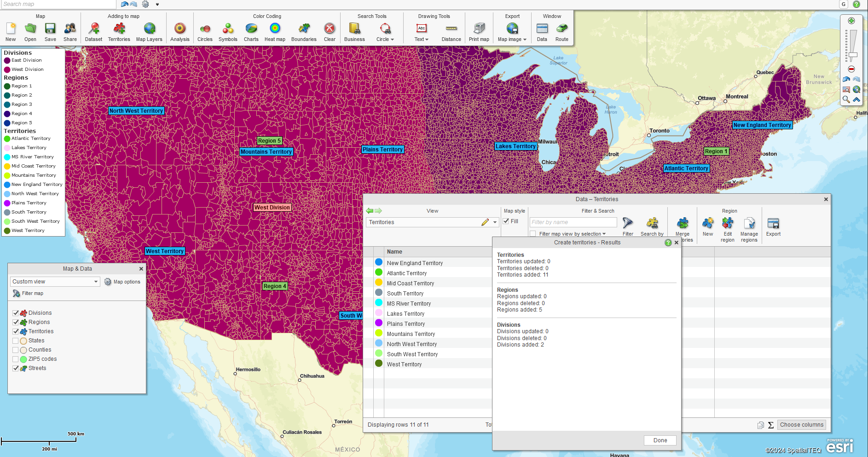Open the sum totals icon
The width and height of the screenshot is (868, 457).
(771, 425)
